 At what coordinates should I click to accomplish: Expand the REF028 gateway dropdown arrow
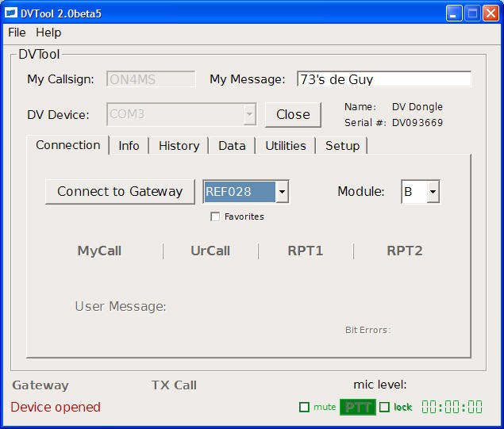[282, 192]
